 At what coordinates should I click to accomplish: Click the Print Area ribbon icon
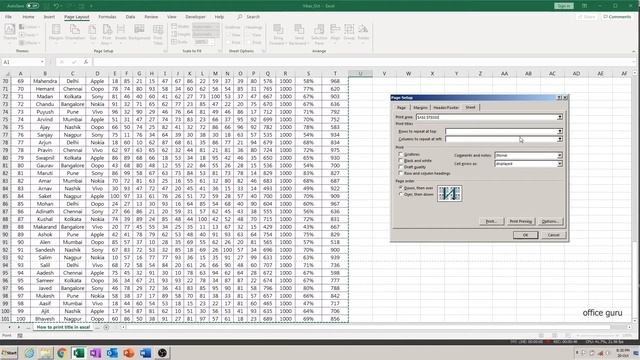[x=107, y=33]
